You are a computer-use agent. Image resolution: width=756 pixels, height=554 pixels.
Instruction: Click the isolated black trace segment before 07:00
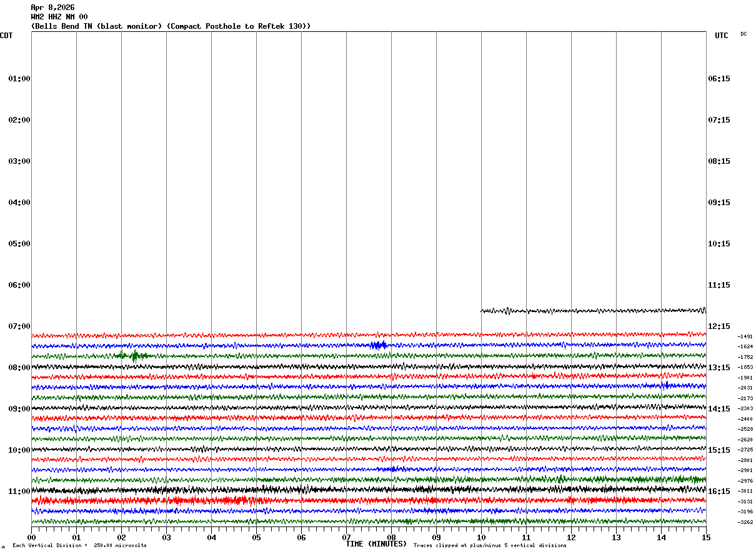point(594,310)
